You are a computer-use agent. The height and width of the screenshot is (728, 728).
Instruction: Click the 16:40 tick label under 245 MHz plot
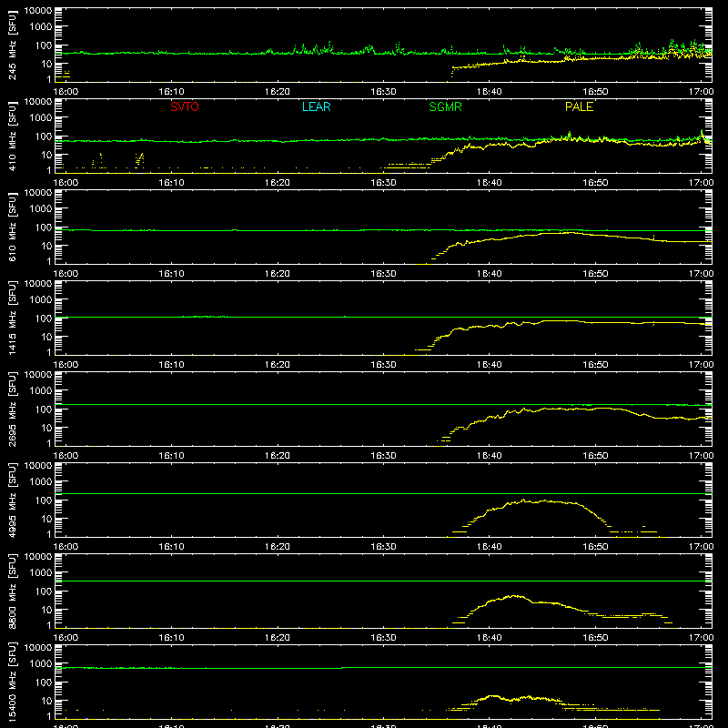tap(490, 92)
